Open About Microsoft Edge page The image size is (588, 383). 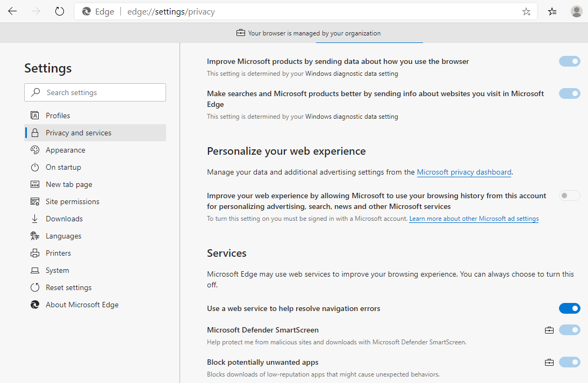pyautogui.click(x=95, y=305)
